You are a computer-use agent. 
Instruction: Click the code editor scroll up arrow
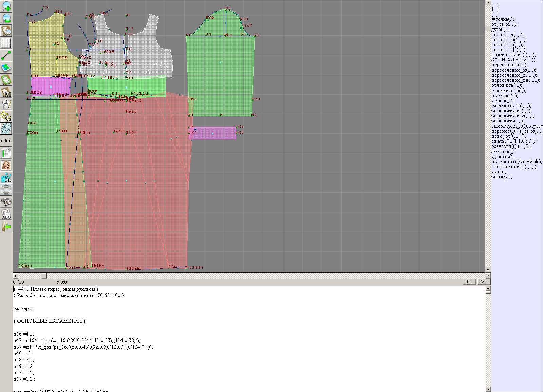(x=488, y=289)
